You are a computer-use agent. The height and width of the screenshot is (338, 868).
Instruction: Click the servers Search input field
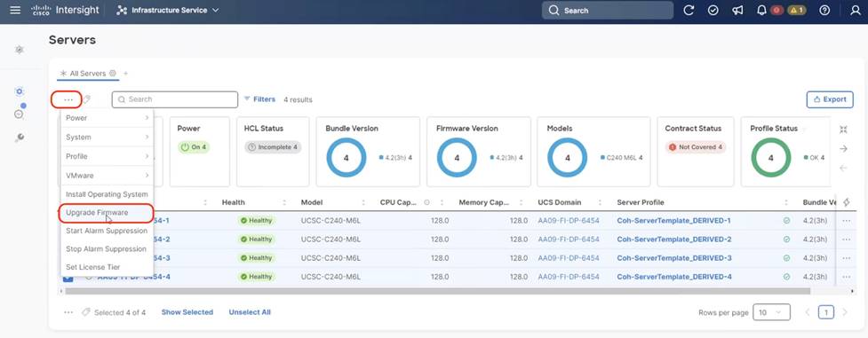175,99
